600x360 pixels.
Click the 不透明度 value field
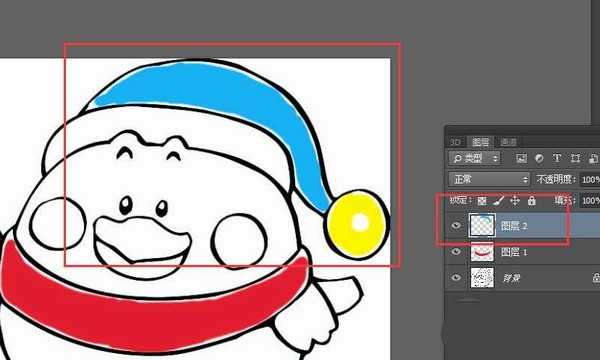tap(589, 179)
